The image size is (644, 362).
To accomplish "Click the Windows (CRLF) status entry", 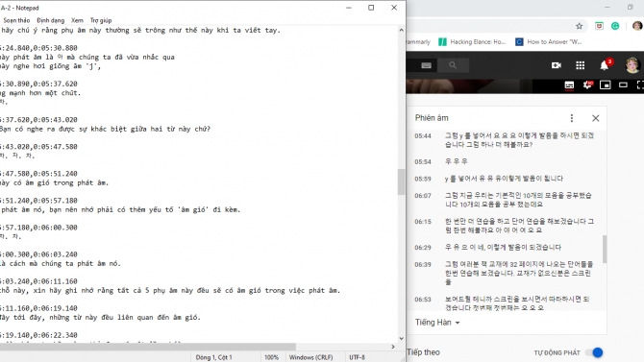I will [x=310, y=357].
